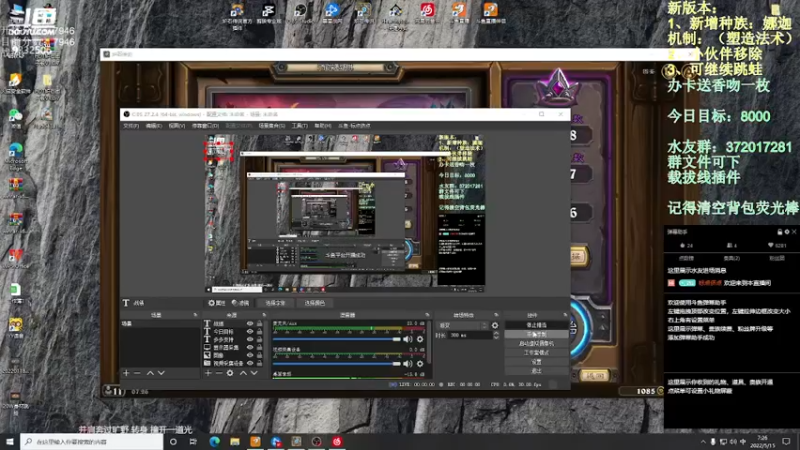The image size is (800, 450).
Task: Mute the second mixer channel speaker icon
Action: 408,364
